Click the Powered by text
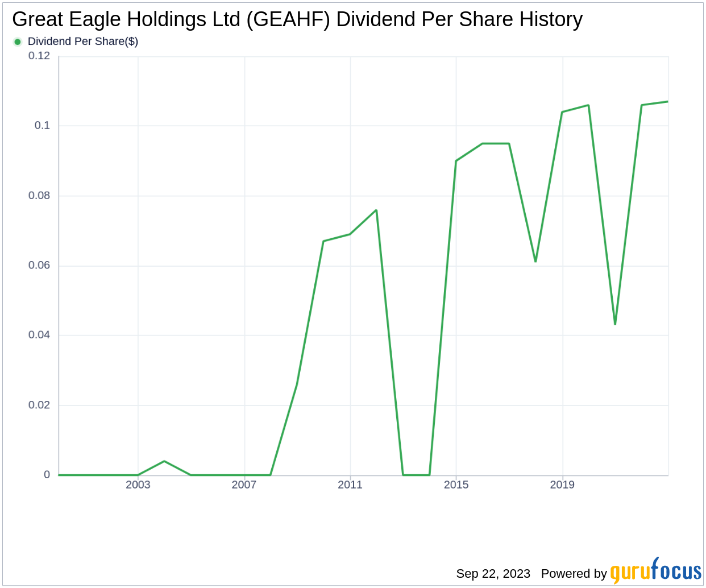The height and width of the screenshot is (588, 706). click(x=574, y=573)
